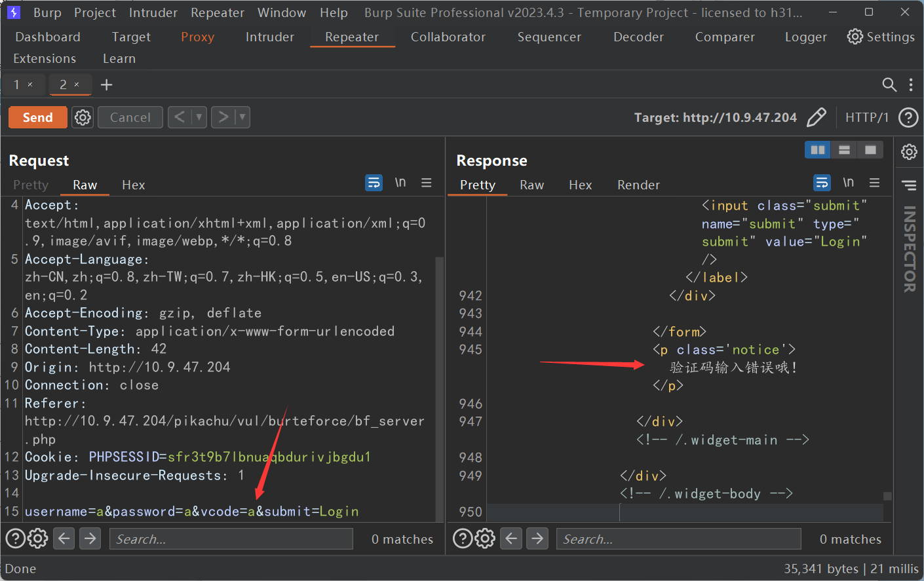Image resolution: width=924 pixels, height=581 pixels.
Task: Open Request search settings gear
Action: point(38,538)
